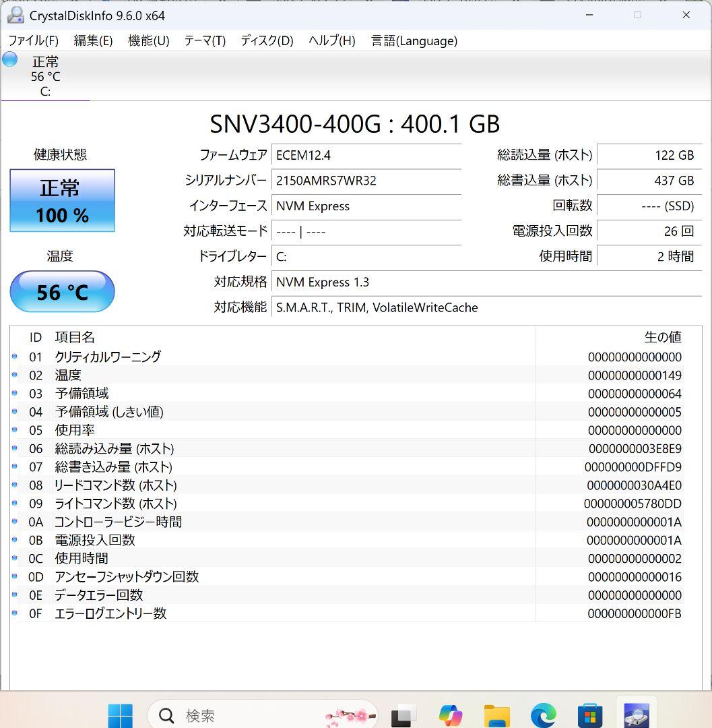Image resolution: width=712 pixels, height=728 pixels.
Task: Click the 正常 100% health status button
Action: [62, 200]
